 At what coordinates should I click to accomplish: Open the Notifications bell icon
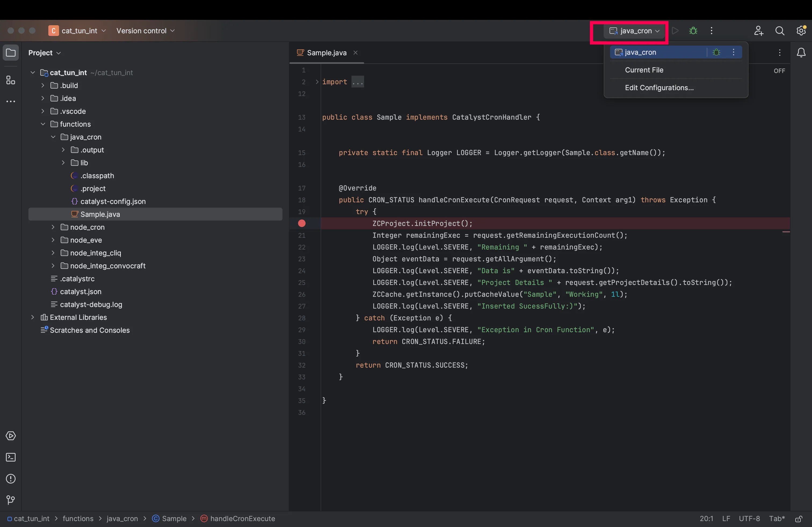coord(801,53)
